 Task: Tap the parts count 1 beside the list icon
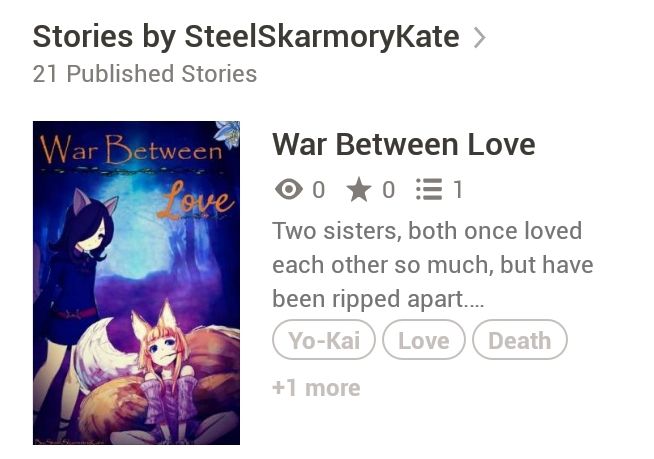click(458, 189)
